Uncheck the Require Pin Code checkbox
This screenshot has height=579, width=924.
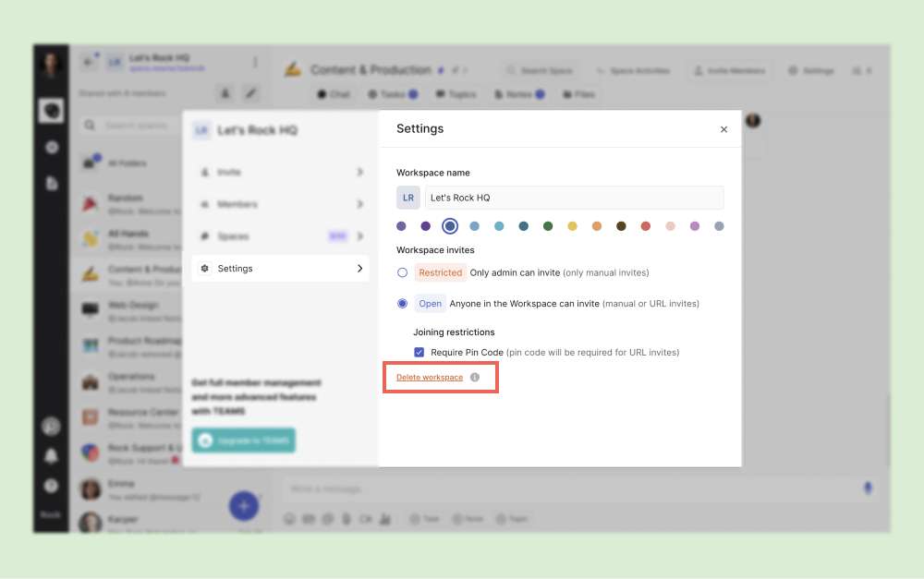pyautogui.click(x=419, y=353)
